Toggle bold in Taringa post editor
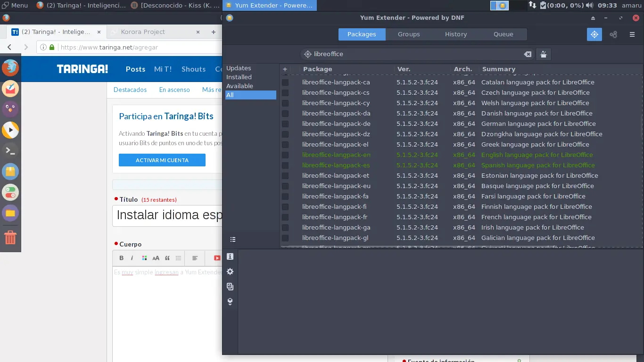The image size is (644, 362). point(121,258)
